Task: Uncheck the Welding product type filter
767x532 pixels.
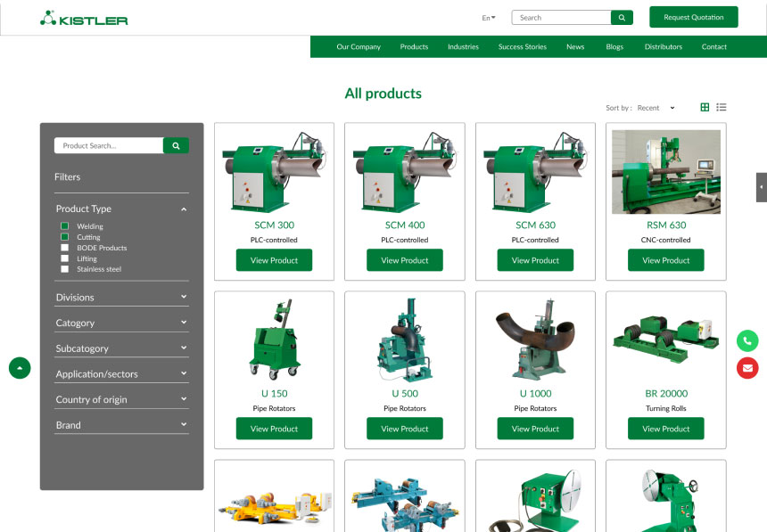Action: pos(63,226)
